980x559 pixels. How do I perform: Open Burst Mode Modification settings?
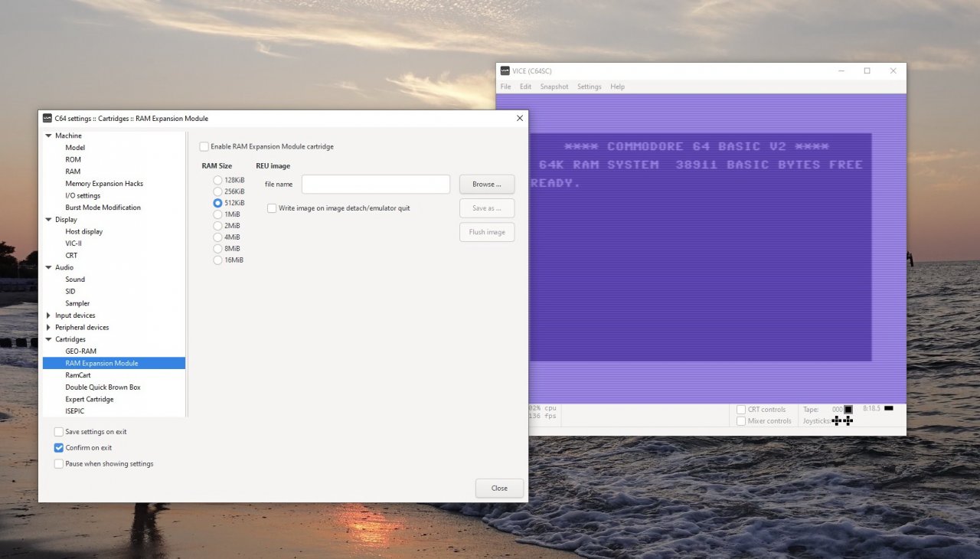(x=103, y=208)
